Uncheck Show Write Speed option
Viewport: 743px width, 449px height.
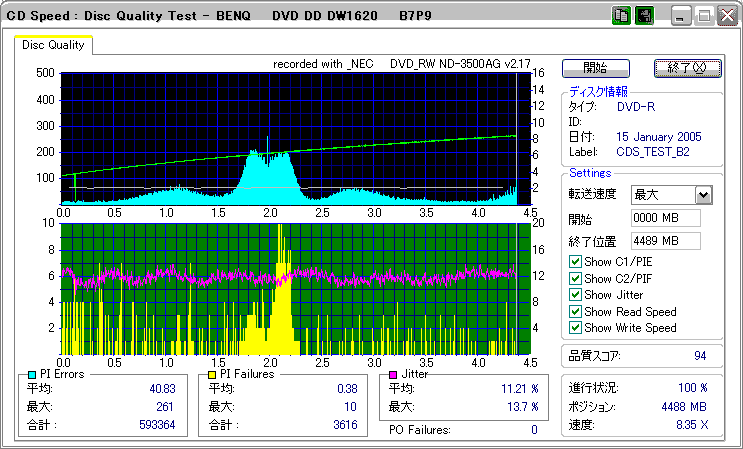(574, 328)
